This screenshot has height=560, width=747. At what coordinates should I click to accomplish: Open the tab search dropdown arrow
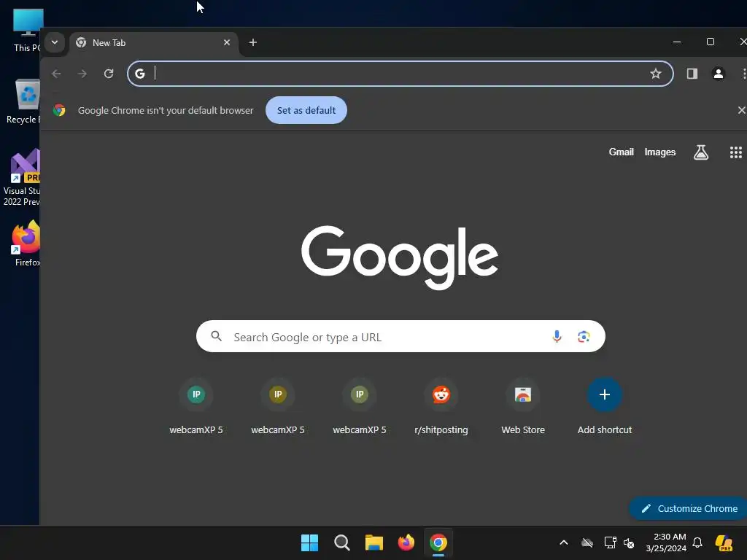(x=55, y=42)
